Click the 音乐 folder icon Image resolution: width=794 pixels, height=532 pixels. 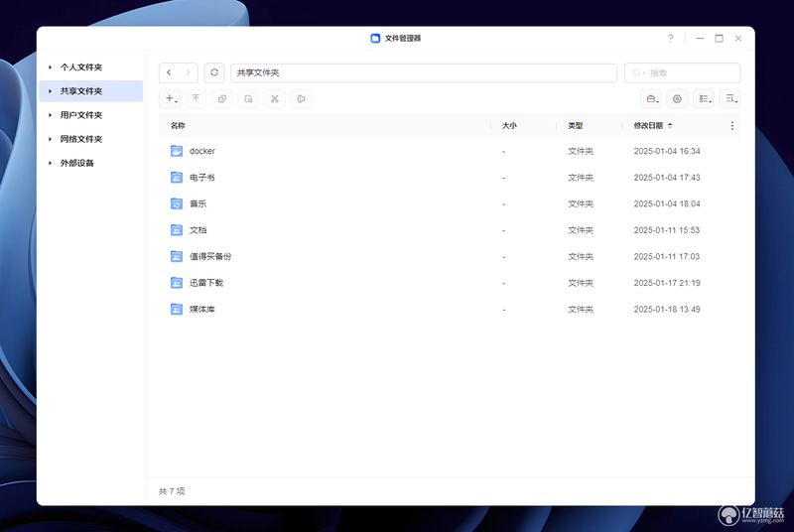click(177, 203)
